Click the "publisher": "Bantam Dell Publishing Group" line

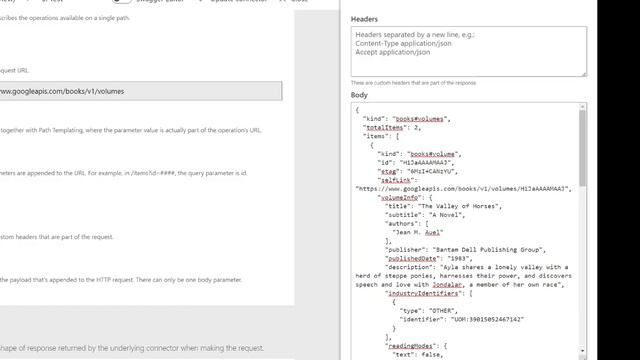coord(465,249)
